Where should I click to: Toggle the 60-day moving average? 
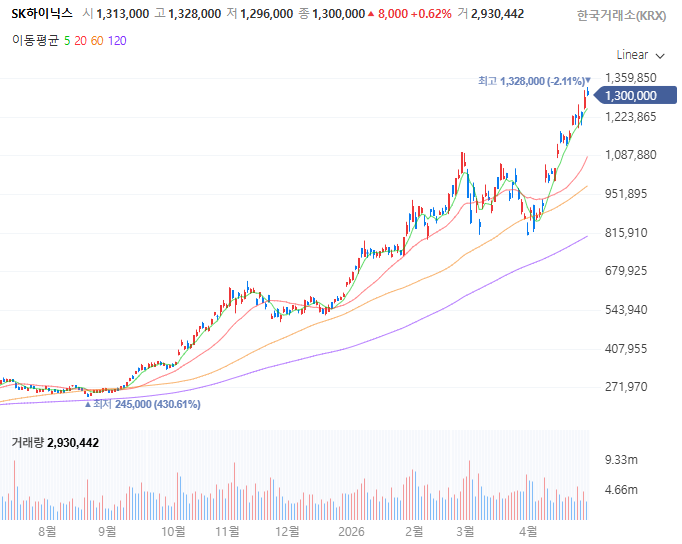97,41
